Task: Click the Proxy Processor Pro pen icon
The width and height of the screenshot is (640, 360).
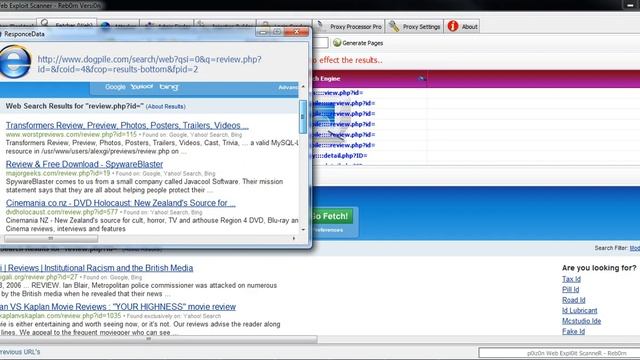Action: tap(321, 26)
